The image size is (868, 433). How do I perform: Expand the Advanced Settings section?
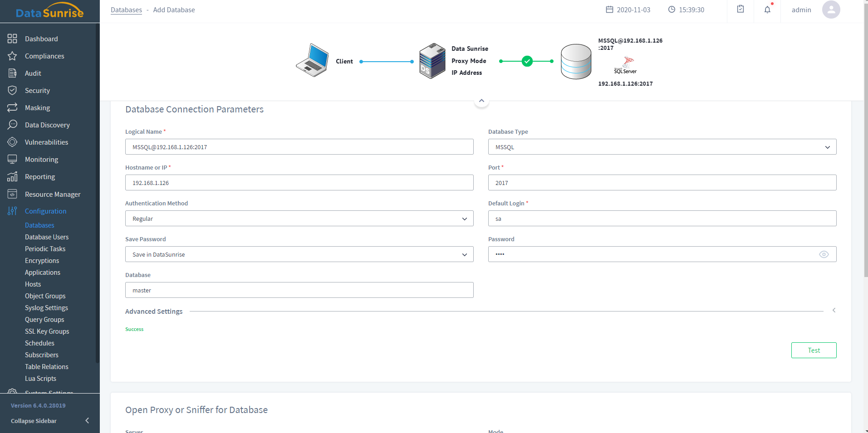point(834,311)
